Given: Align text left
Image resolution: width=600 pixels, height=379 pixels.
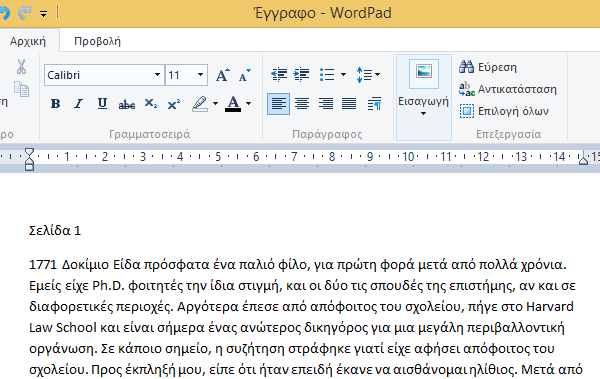Looking at the screenshot, I should click(278, 104).
